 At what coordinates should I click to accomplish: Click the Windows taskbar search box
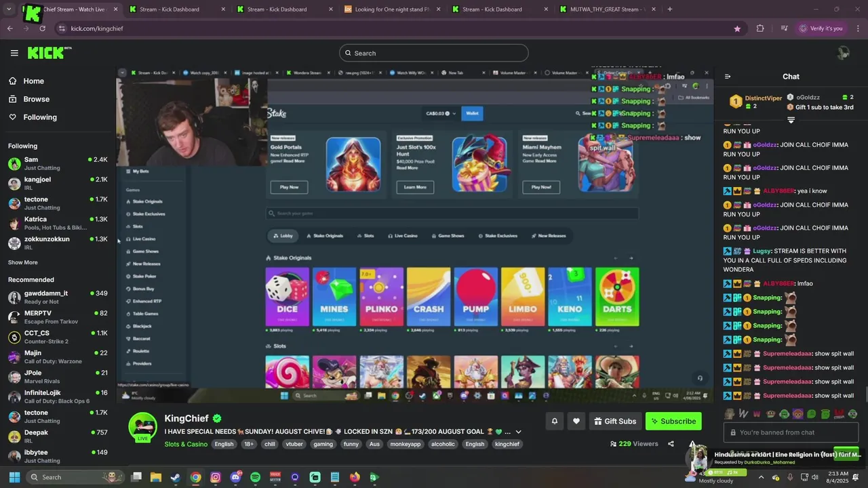pyautogui.click(x=76, y=477)
